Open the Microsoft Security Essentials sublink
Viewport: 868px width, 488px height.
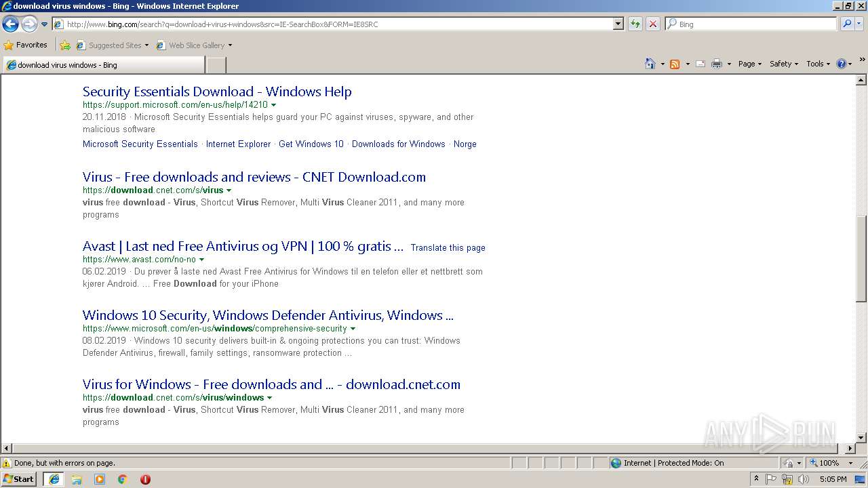[140, 144]
